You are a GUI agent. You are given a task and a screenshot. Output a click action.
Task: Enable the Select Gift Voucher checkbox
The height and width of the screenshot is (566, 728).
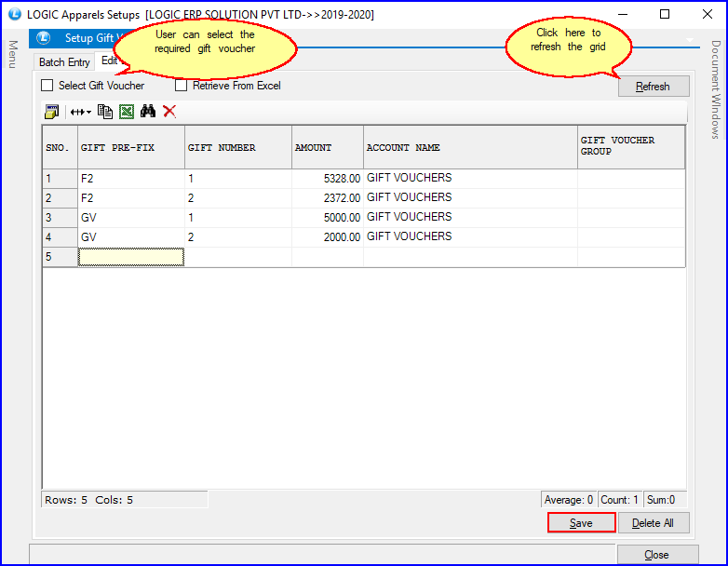47,86
